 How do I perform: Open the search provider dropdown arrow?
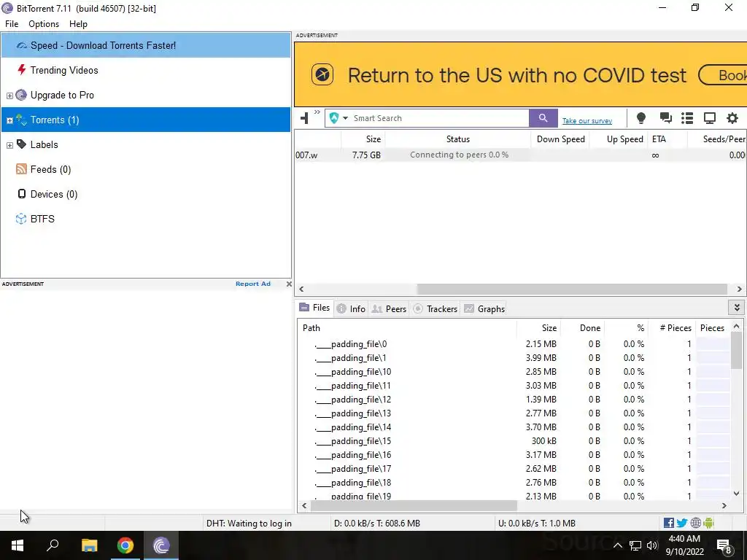coord(345,118)
